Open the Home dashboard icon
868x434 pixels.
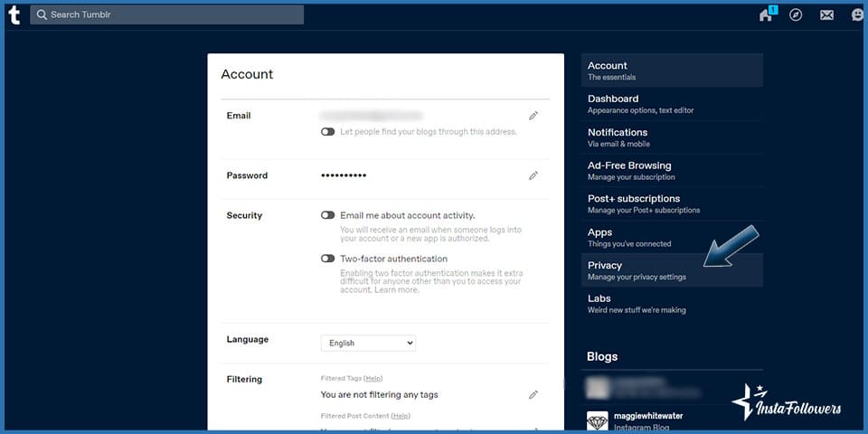[766, 15]
